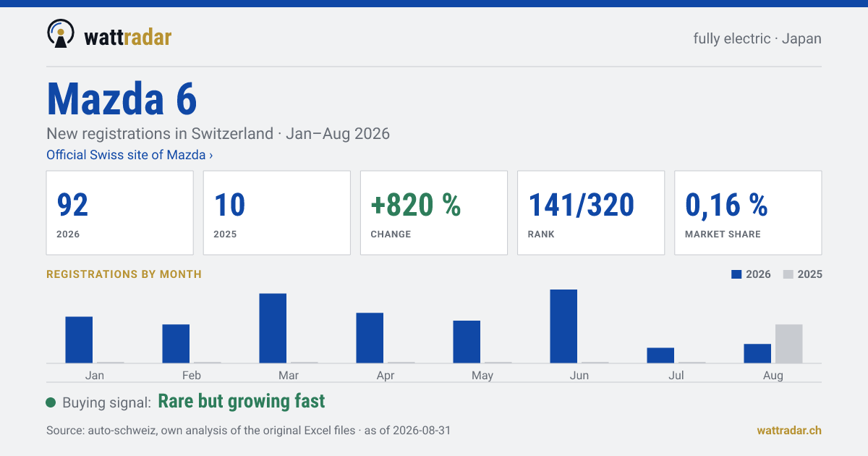Click the August 2025 grey bar

point(789,344)
